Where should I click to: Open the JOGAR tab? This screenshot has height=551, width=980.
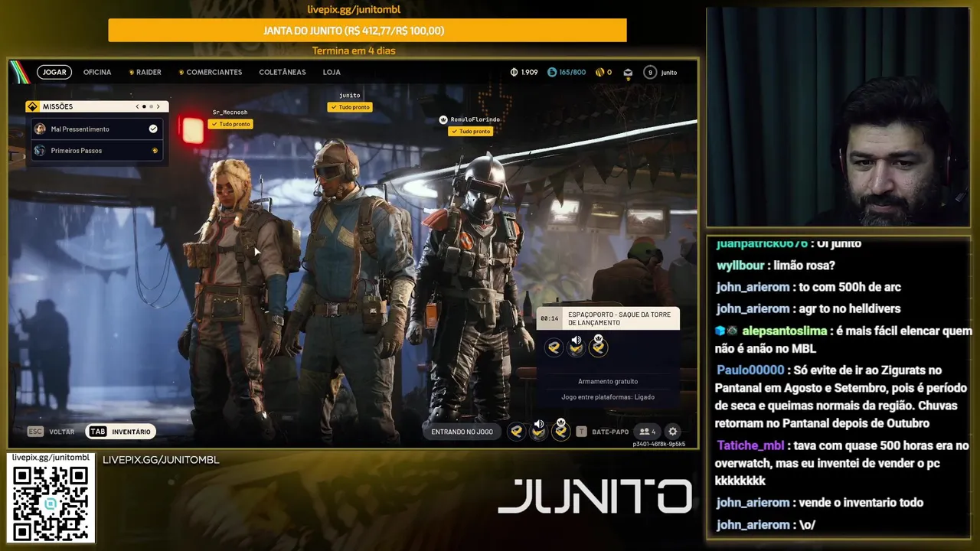click(x=54, y=72)
